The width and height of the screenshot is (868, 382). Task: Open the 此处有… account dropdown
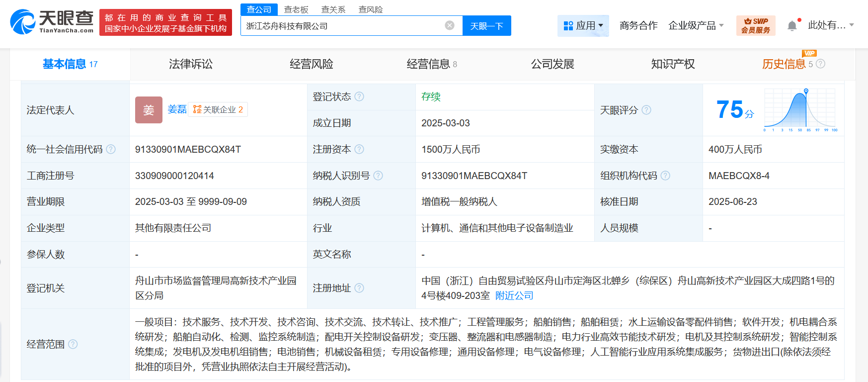point(831,25)
